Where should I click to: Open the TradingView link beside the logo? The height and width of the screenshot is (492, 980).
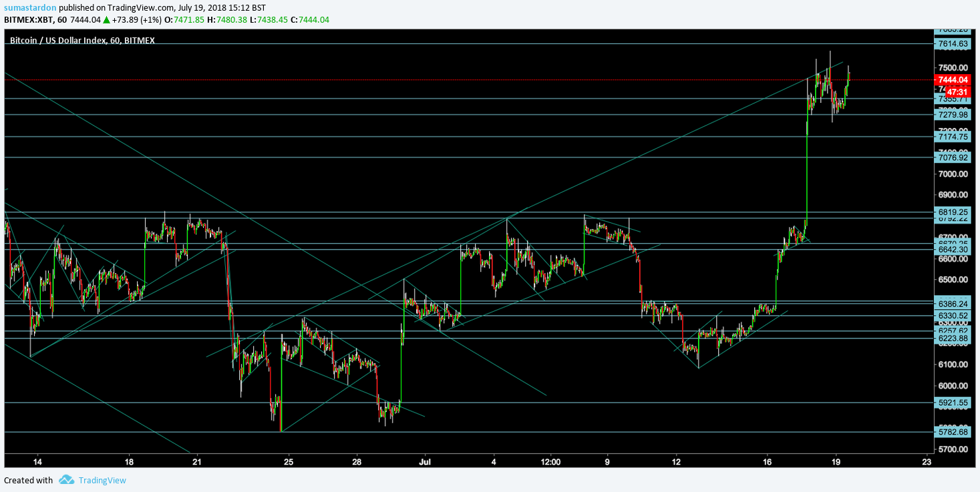click(x=102, y=480)
